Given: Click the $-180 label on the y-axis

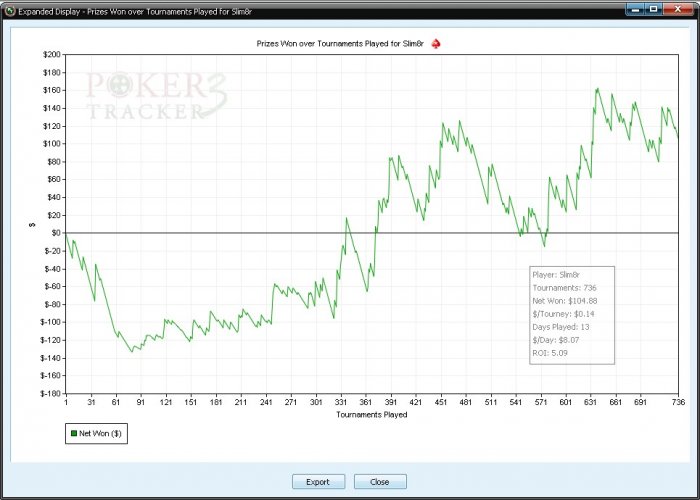Looking at the screenshot, I should click(x=48, y=393).
